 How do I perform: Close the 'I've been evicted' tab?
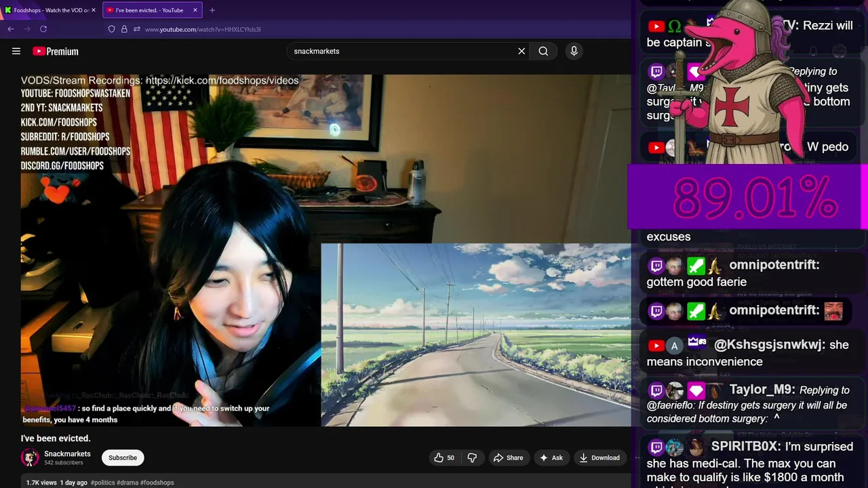click(x=195, y=10)
